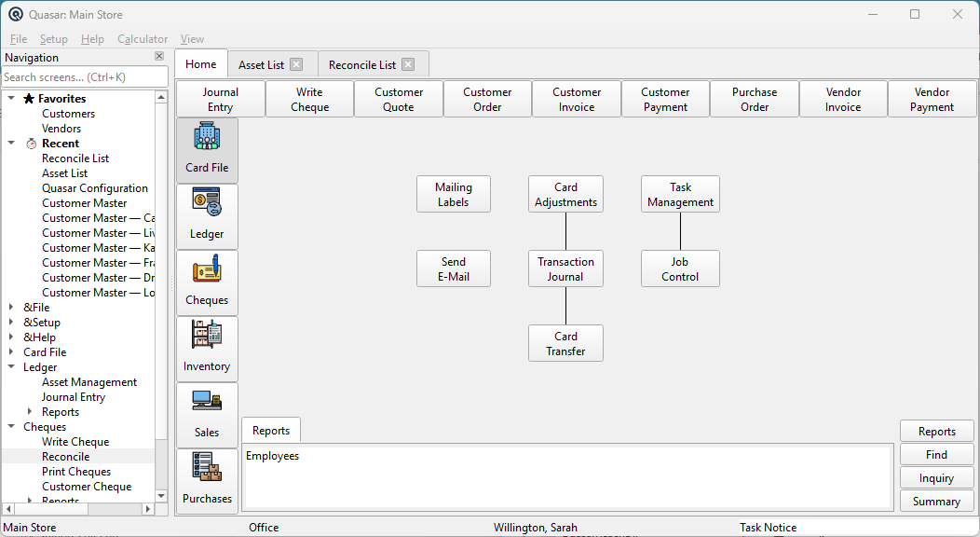Open the Sales module icon
This screenshot has width=980, height=537.
(x=207, y=415)
